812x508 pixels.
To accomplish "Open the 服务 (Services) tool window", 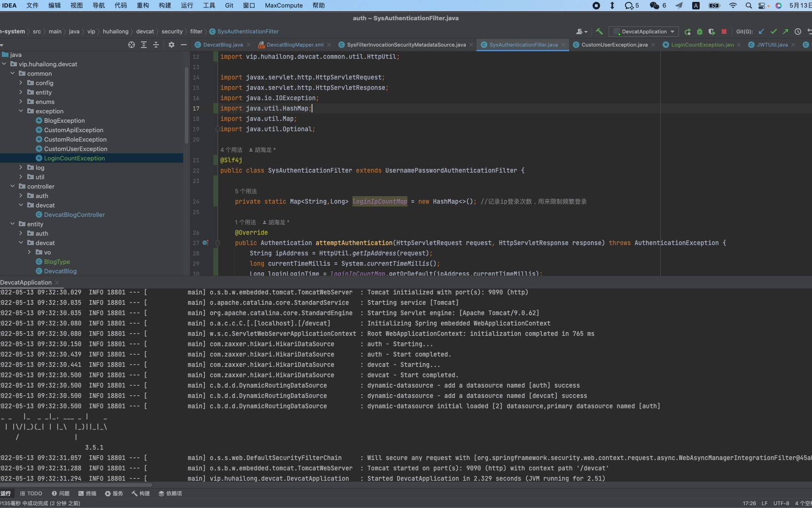I will (114, 493).
